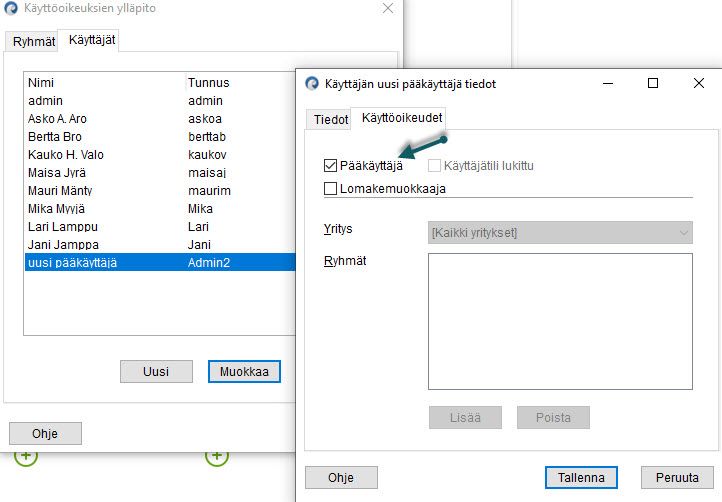Viewport: 722px width, 502px height.
Task: Toggle the Pääkäyttäjä checkbox
Action: tap(331, 165)
